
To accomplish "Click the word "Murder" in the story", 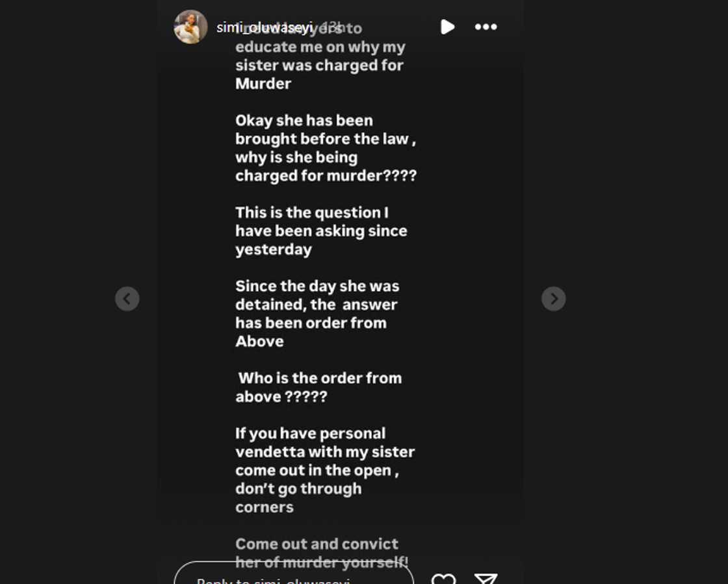I will click(x=263, y=84).
